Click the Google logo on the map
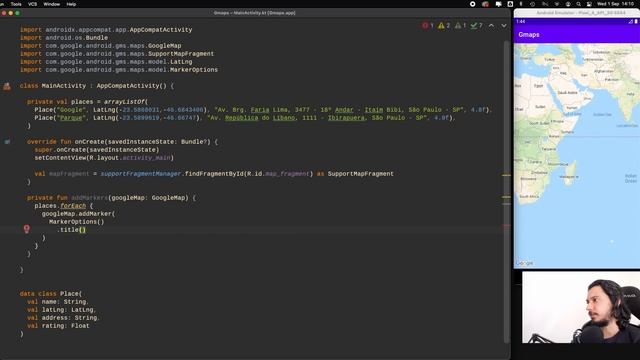Viewport: 640px width, 360px height. pyautogui.click(x=524, y=263)
